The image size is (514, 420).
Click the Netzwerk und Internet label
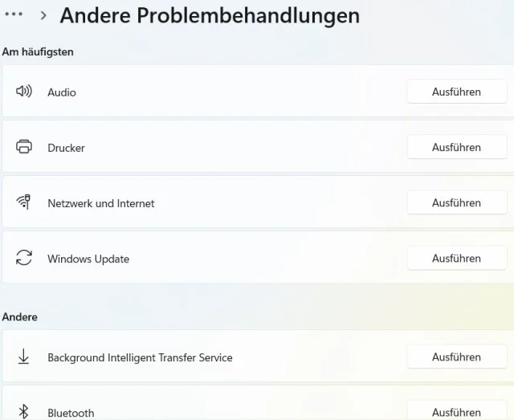coord(100,203)
